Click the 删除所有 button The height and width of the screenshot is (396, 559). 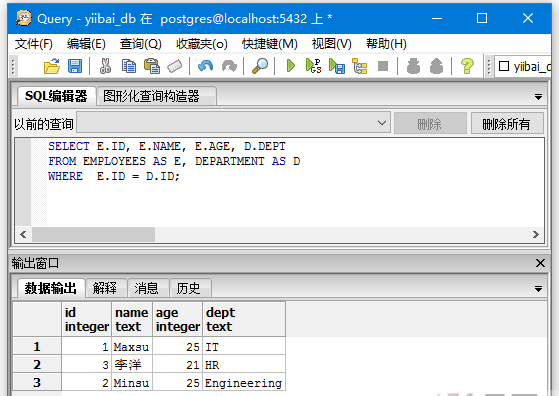pyautogui.click(x=507, y=124)
